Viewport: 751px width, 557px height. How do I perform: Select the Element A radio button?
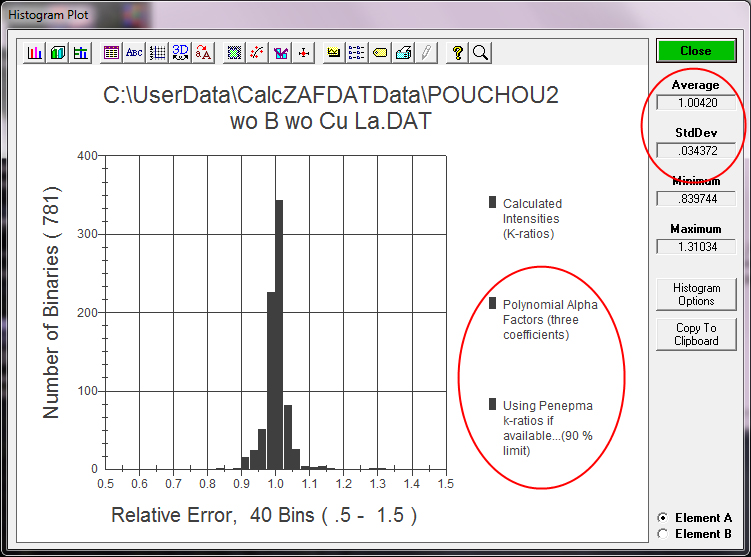coord(662,518)
